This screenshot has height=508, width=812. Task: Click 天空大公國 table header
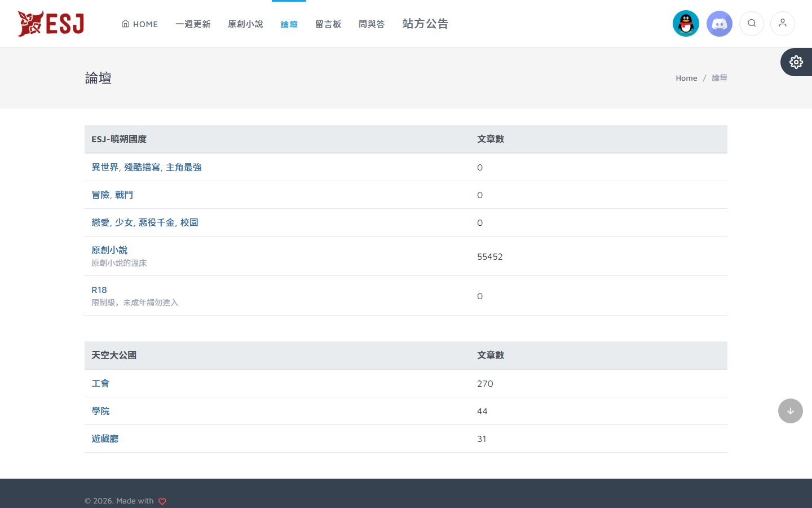(114, 355)
